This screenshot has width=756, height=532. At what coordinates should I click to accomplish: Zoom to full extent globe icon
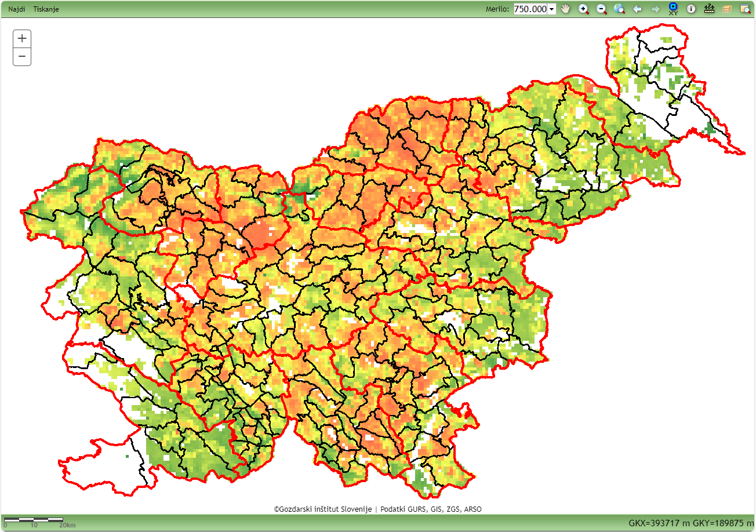click(619, 9)
